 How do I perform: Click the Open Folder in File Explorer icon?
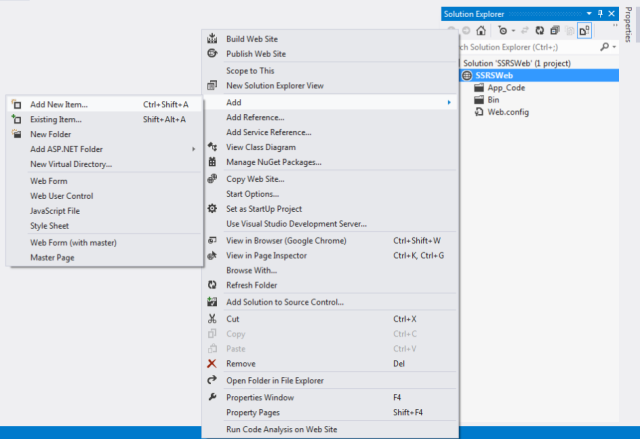click(212, 380)
